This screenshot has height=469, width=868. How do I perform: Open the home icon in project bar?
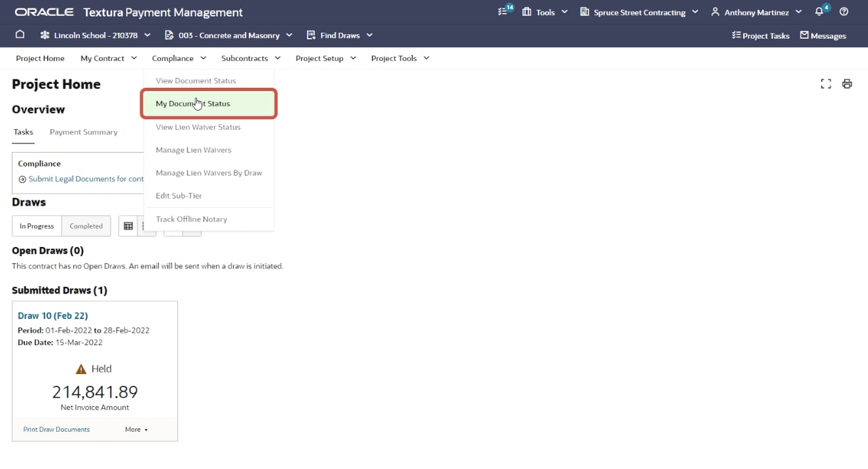pyautogui.click(x=20, y=35)
